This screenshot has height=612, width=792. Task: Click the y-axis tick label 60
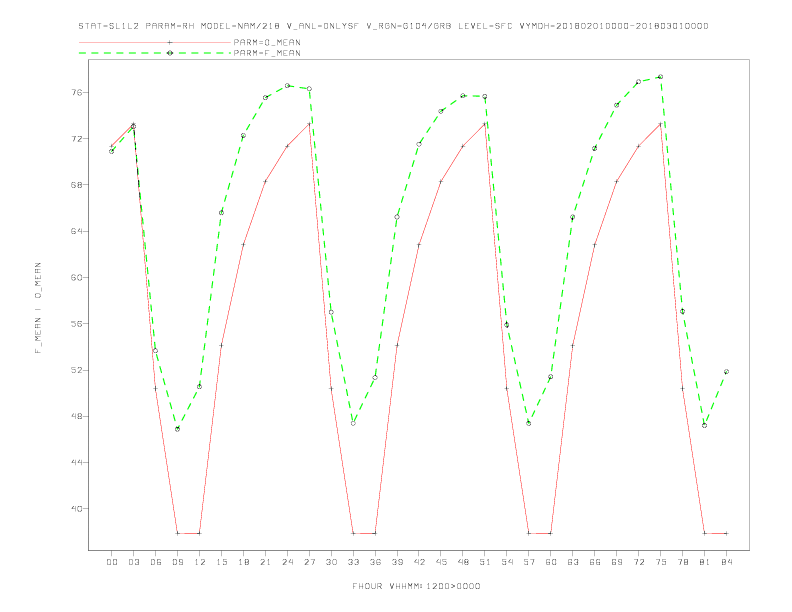tap(77, 277)
